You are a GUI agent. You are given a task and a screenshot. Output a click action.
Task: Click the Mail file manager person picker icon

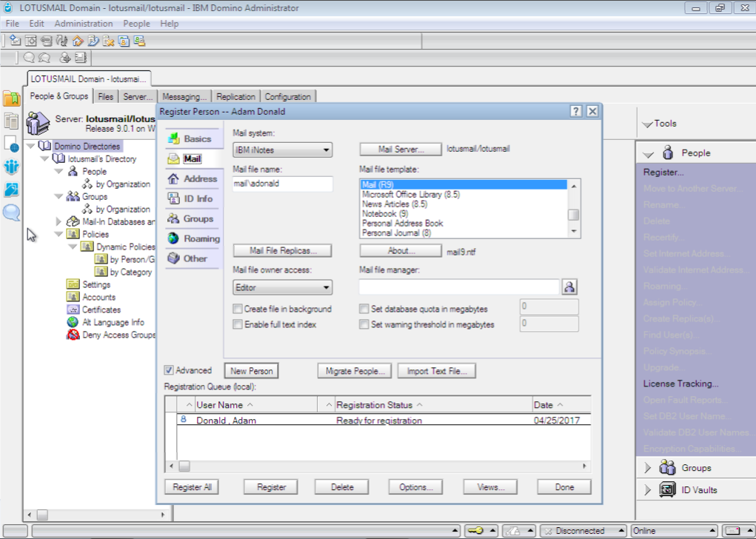(569, 287)
